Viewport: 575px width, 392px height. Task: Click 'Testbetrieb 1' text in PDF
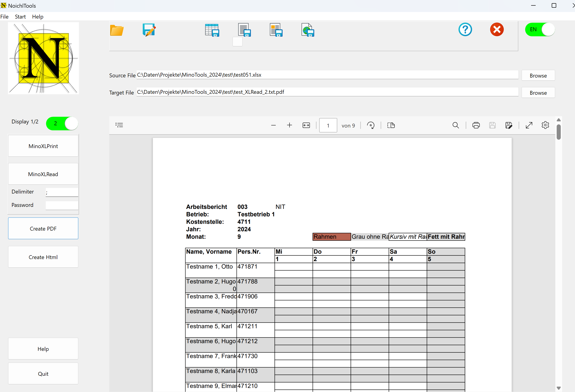coord(256,215)
